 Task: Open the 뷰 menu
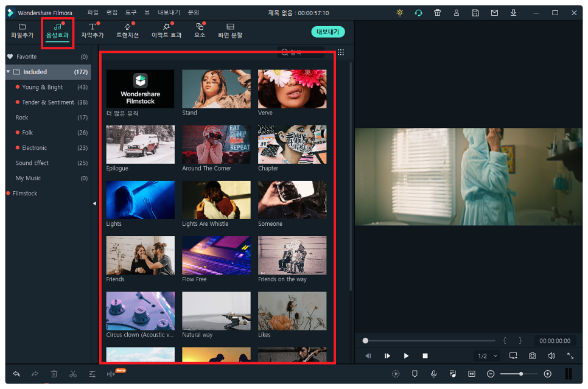[147, 13]
